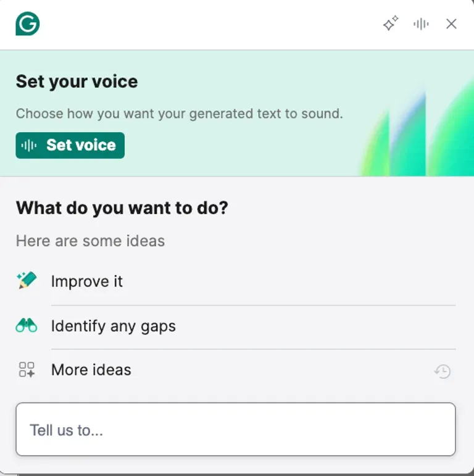Click the Set your voice heading
This screenshot has height=476, width=474.
click(77, 81)
